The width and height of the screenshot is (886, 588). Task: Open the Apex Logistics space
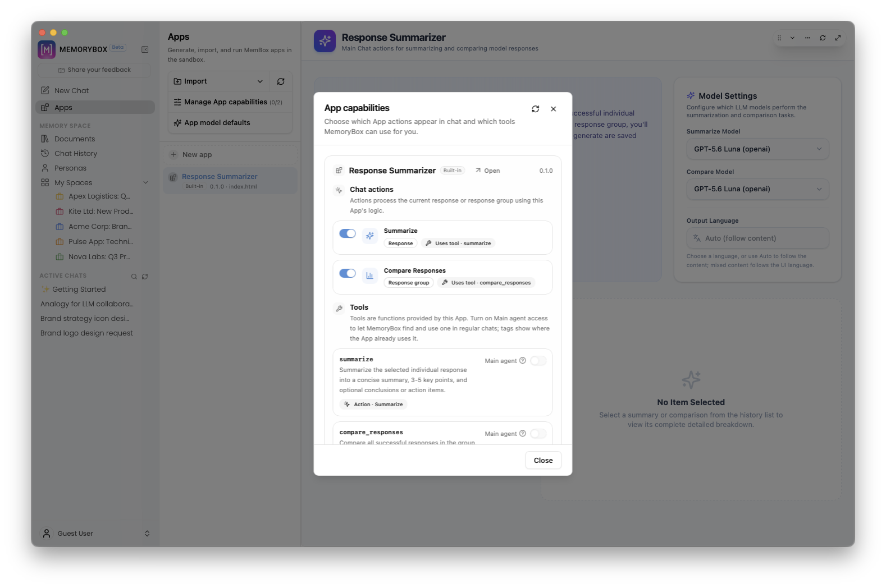pyautogui.click(x=99, y=196)
